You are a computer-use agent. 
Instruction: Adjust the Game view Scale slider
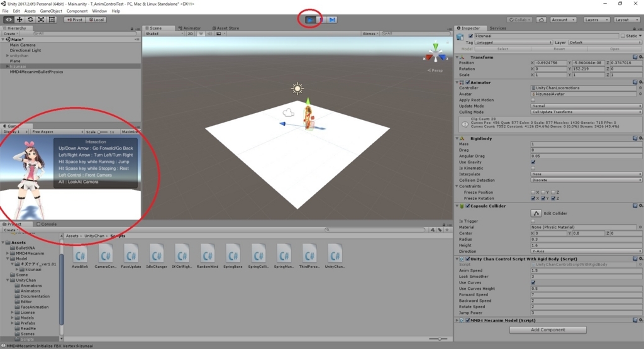(103, 132)
